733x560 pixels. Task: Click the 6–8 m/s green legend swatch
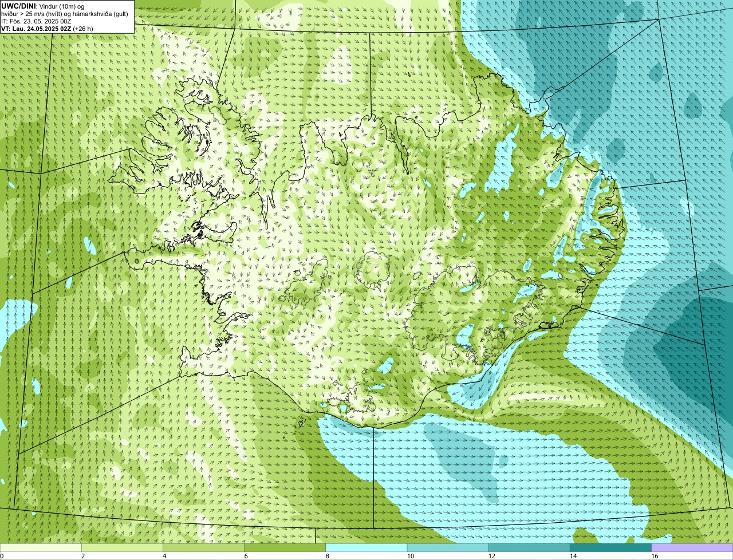pos(285,547)
